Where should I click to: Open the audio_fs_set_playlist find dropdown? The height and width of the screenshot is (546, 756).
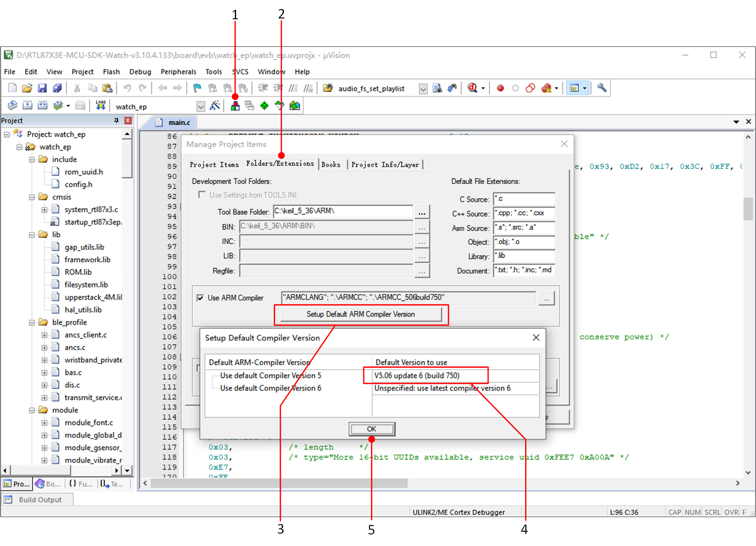point(423,89)
